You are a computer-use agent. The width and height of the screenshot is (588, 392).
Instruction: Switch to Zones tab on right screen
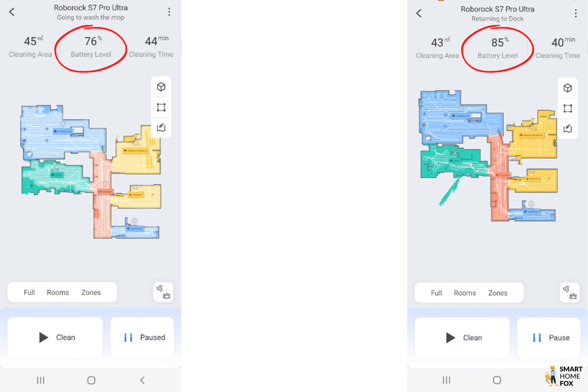coord(497,293)
